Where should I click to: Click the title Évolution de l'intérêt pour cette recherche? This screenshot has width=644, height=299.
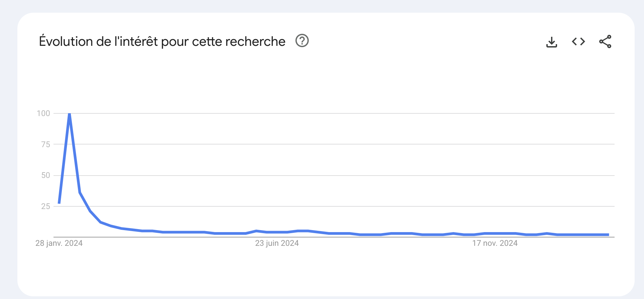[162, 41]
